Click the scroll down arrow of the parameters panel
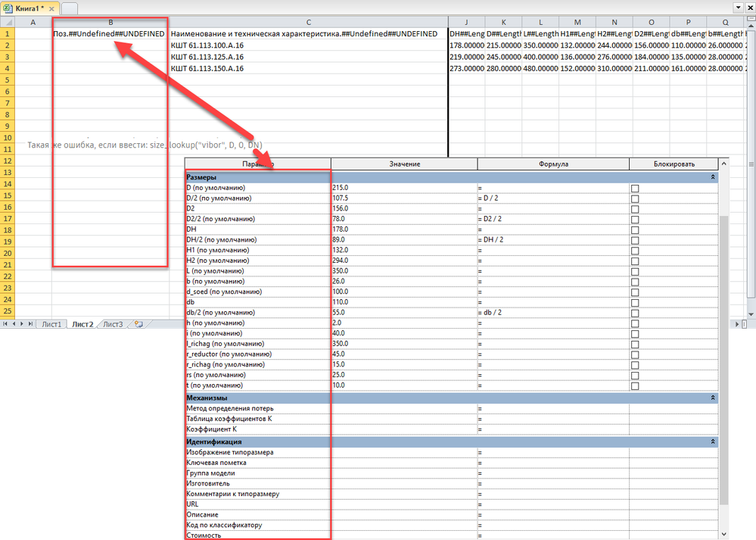This screenshot has width=756, height=540. pyautogui.click(x=723, y=534)
